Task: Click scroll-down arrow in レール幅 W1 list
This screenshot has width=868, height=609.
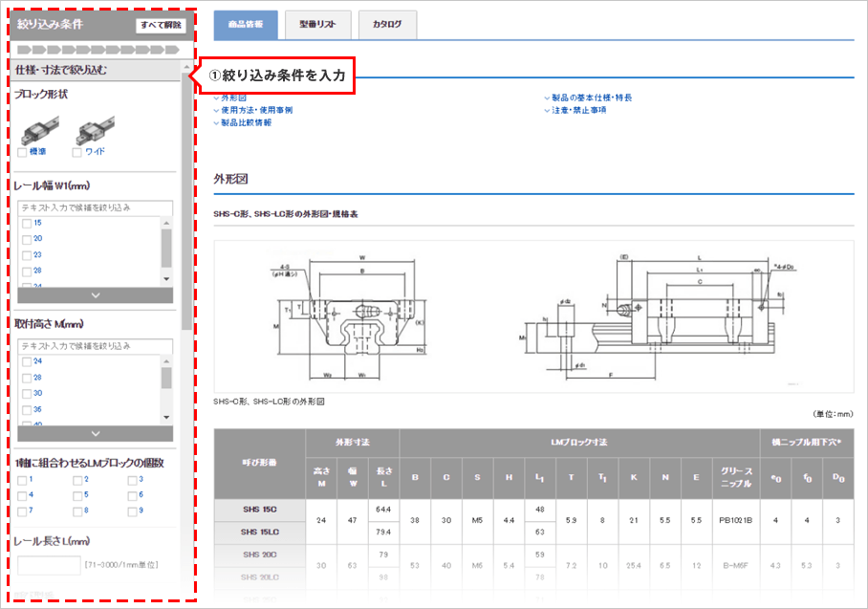Action: point(166,278)
